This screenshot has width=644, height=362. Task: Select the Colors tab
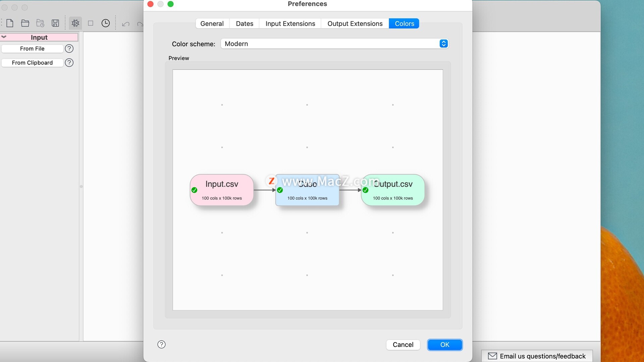pyautogui.click(x=404, y=23)
